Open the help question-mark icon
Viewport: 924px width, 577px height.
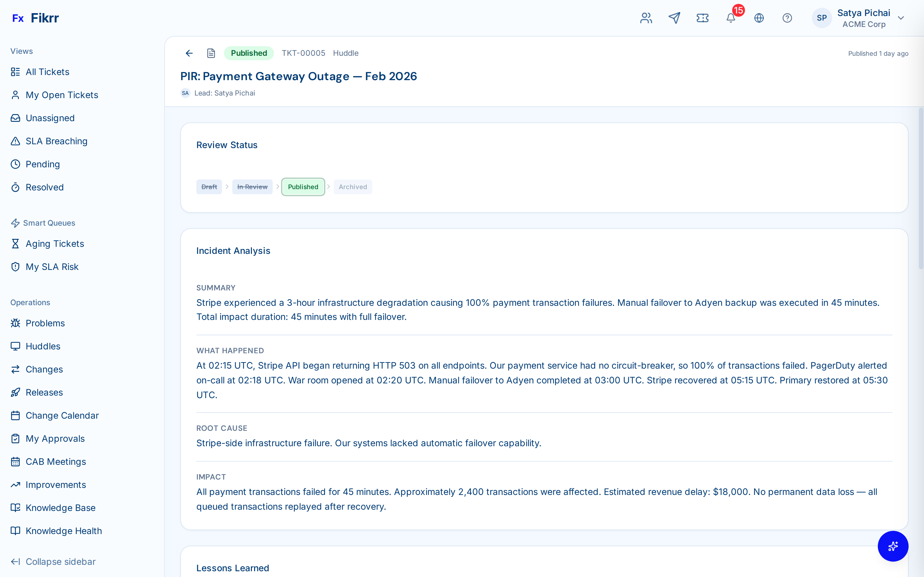[x=787, y=18]
